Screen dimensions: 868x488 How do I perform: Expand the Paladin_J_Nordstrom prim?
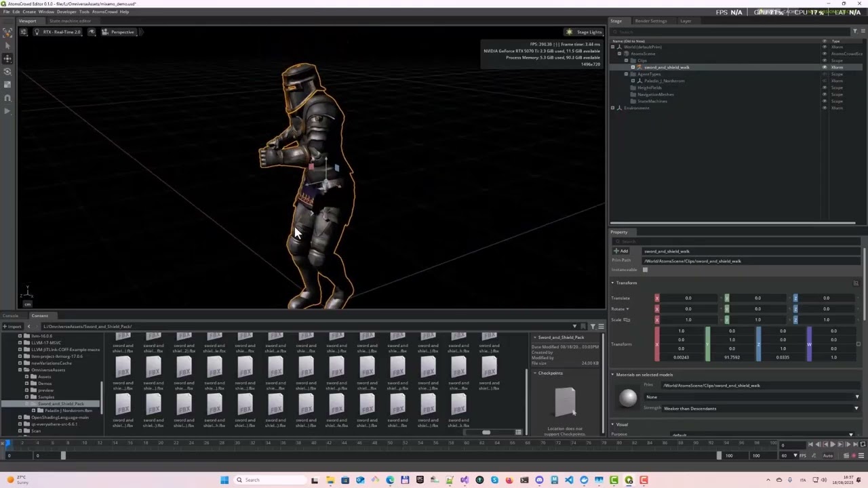point(633,81)
